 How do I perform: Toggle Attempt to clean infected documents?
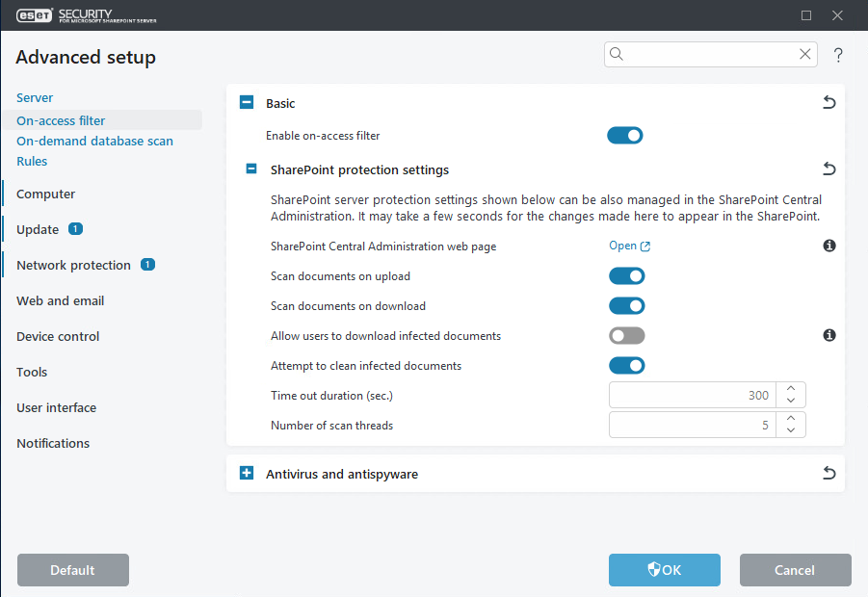(626, 366)
